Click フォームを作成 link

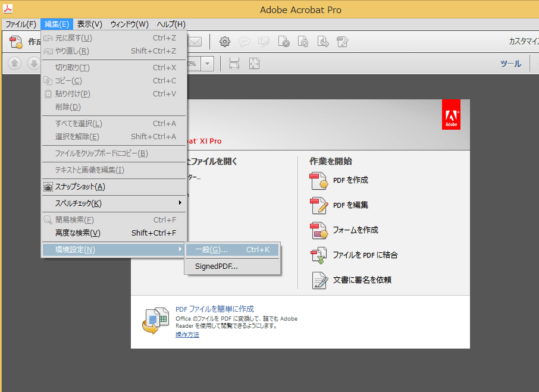coord(355,230)
